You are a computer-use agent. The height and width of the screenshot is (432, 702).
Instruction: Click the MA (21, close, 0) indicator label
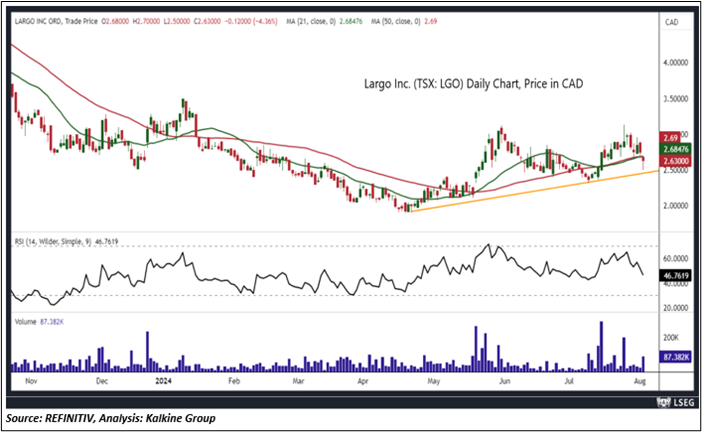click(311, 21)
